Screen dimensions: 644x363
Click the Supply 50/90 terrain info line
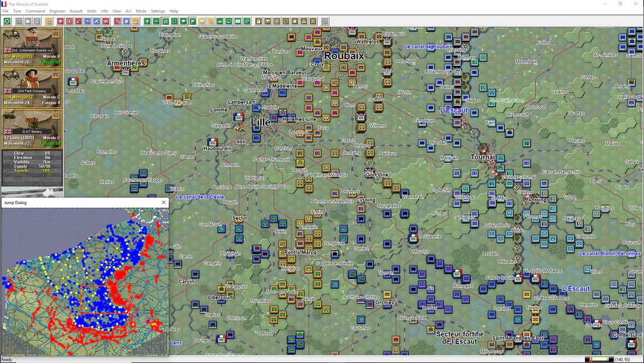coord(32,166)
